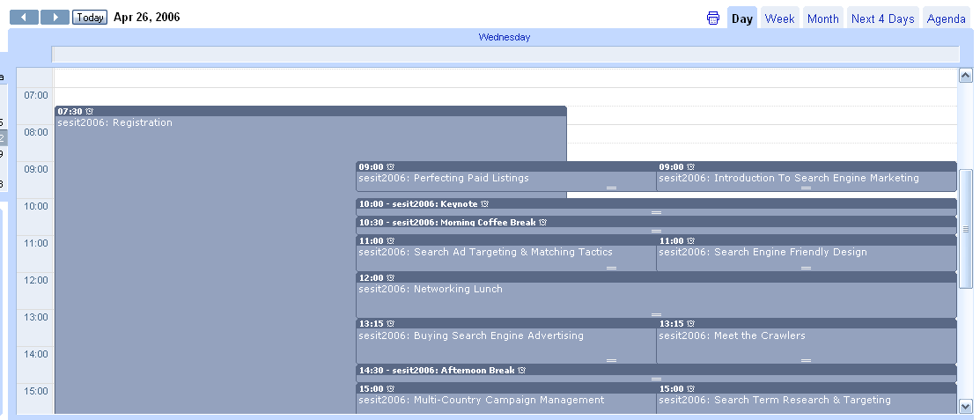
Task: Click resize handle of Search Engine Friendly Design
Action: pyautogui.click(x=807, y=269)
